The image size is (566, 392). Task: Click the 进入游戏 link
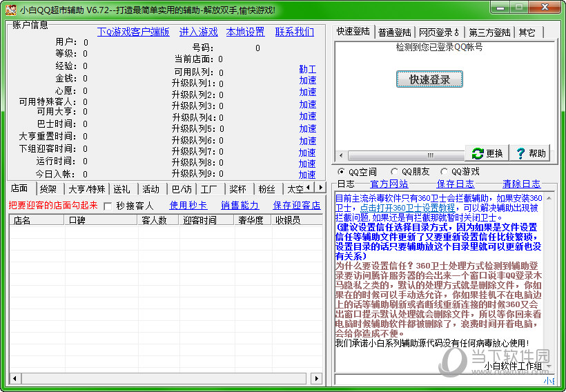point(199,32)
